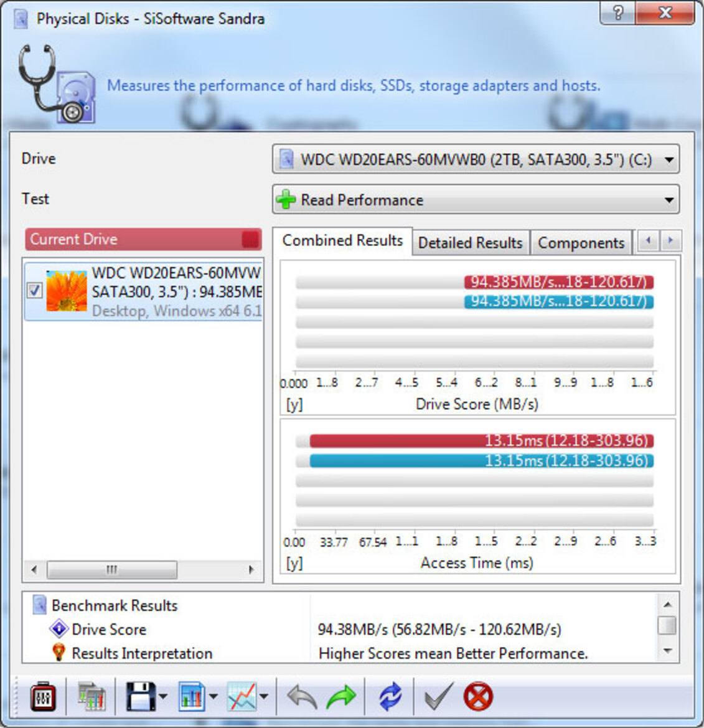
Task: Click the Drive Score diamond icon
Action: tap(59, 628)
